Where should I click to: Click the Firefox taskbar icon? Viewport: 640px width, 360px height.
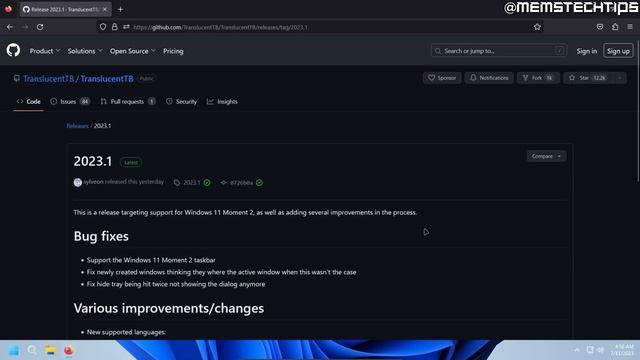69,350
